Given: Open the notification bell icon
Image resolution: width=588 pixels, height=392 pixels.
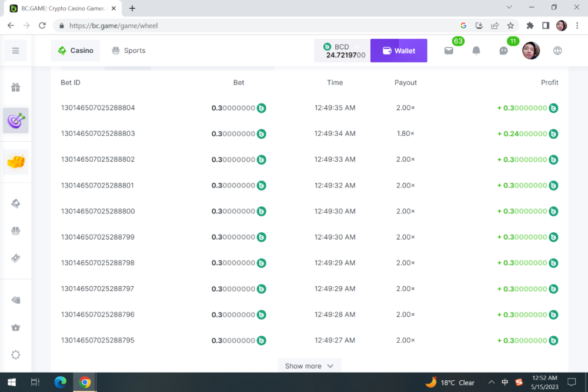Looking at the screenshot, I should pos(476,51).
